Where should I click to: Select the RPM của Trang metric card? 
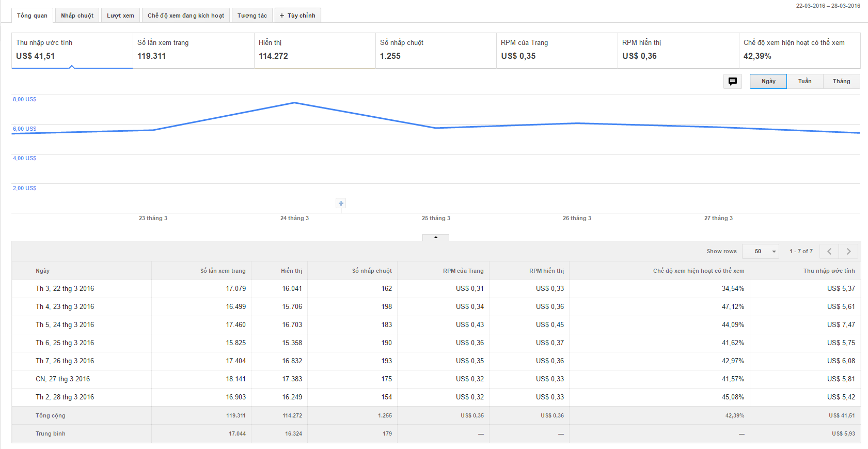point(557,50)
